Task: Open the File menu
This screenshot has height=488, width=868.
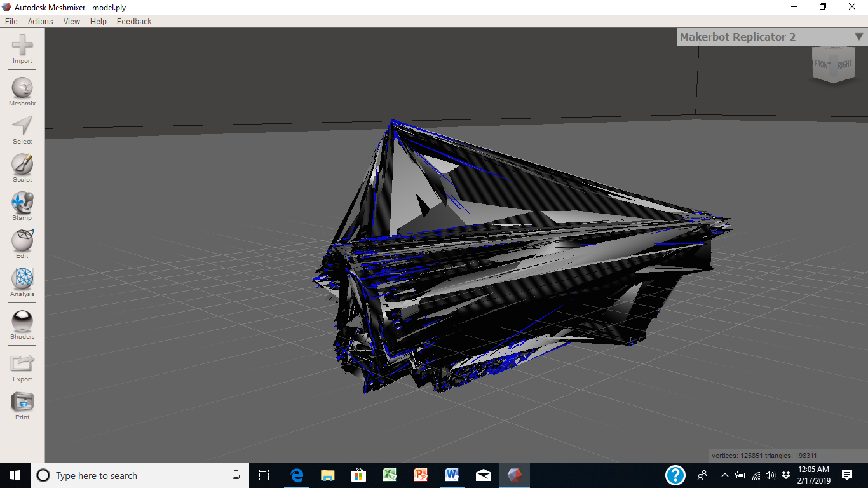Action: pos(11,21)
